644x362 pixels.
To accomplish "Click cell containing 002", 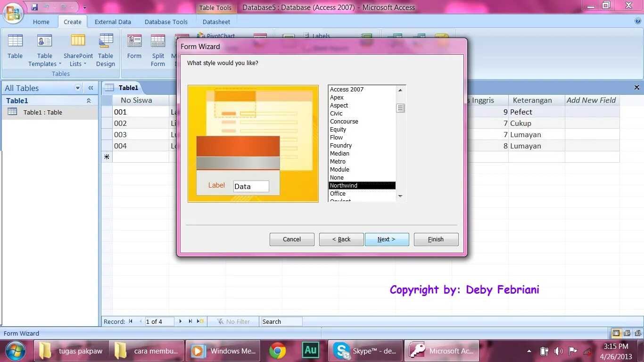I will point(141,123).
